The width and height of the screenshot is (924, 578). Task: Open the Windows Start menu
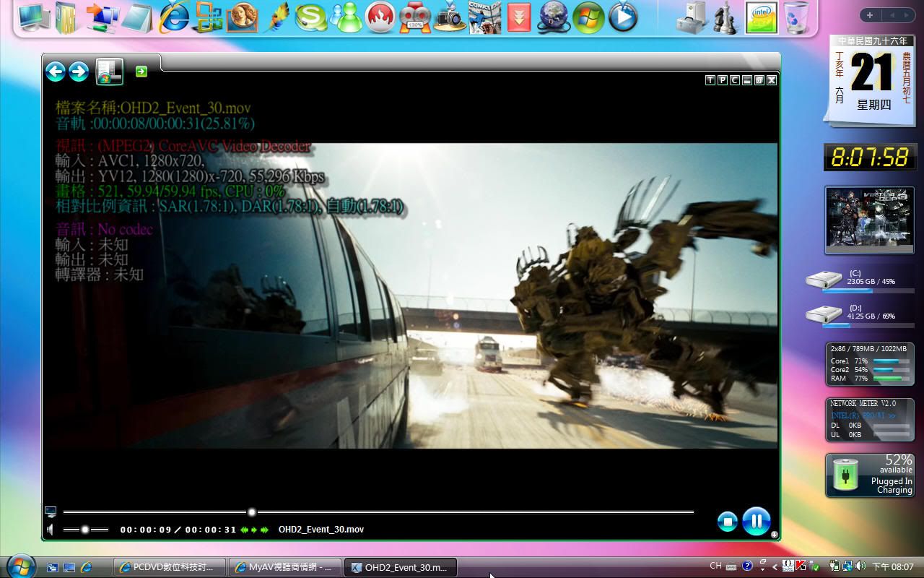[19, 566]
